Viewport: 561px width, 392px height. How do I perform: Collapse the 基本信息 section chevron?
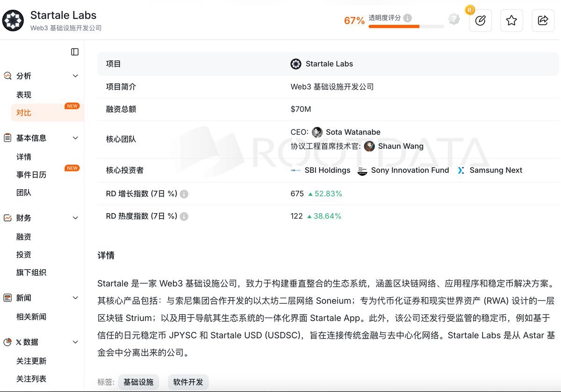[x=75, y=138]
